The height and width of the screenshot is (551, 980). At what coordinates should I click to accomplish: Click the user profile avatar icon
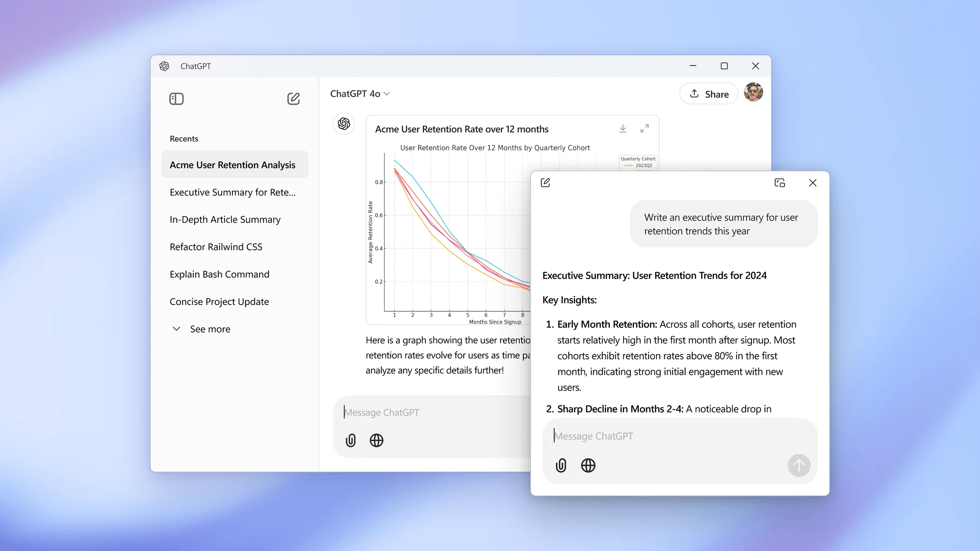coord(753,94)
